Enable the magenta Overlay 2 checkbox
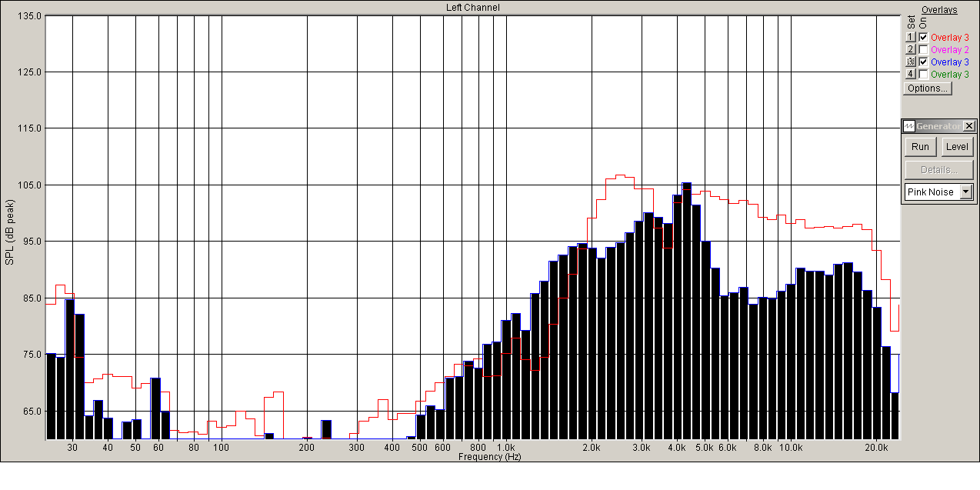This screenshot has width=980, height=490. click(923, 49)
